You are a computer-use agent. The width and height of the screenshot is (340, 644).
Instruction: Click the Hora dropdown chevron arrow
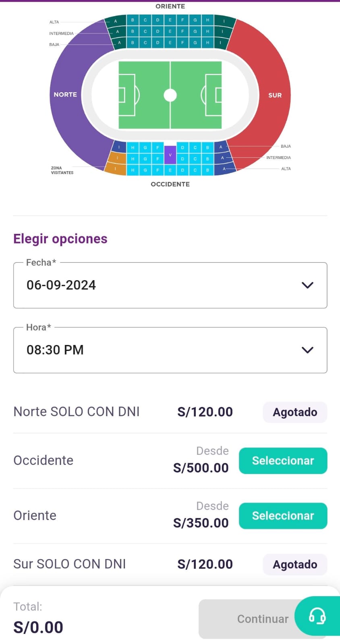[x=307, y=350]
